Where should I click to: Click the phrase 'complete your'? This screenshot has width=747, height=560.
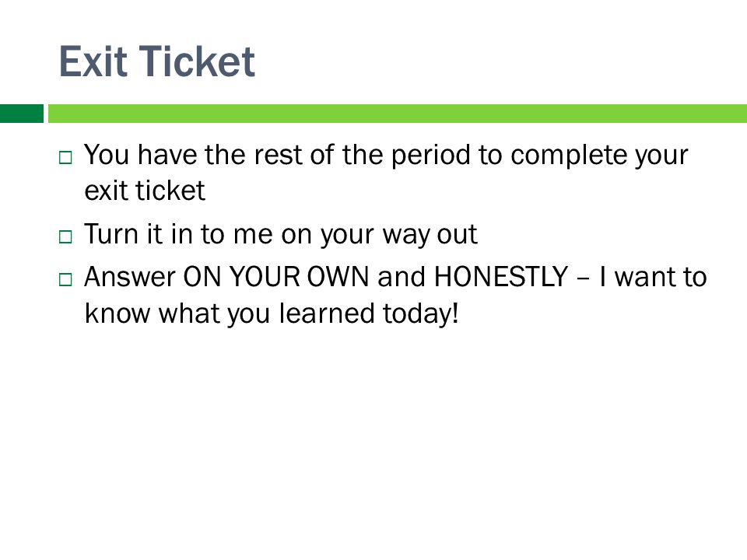click(599, 156)
